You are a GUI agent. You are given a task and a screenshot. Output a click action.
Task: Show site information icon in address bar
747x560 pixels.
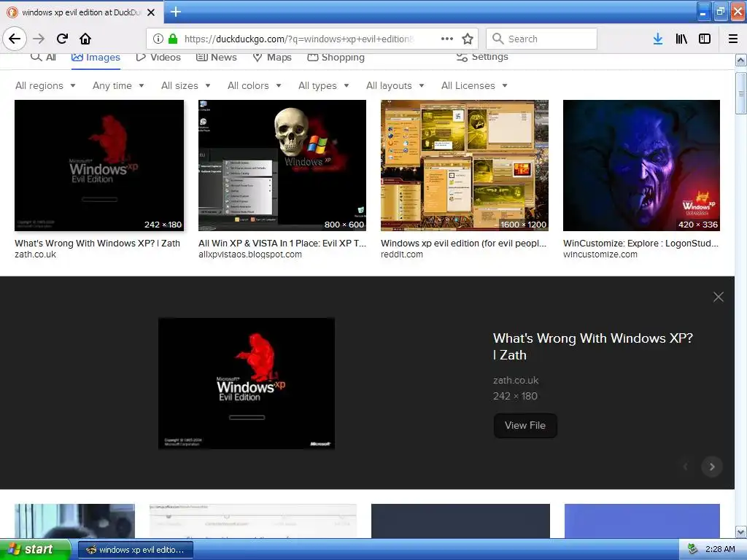click(x=158, y=39)
